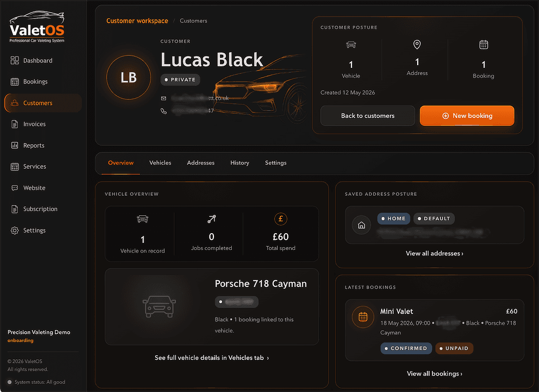The image size is (539, 392).
Task: Switch to the Addresses tab
Action: pyautogui.click(x=201, y=163)
